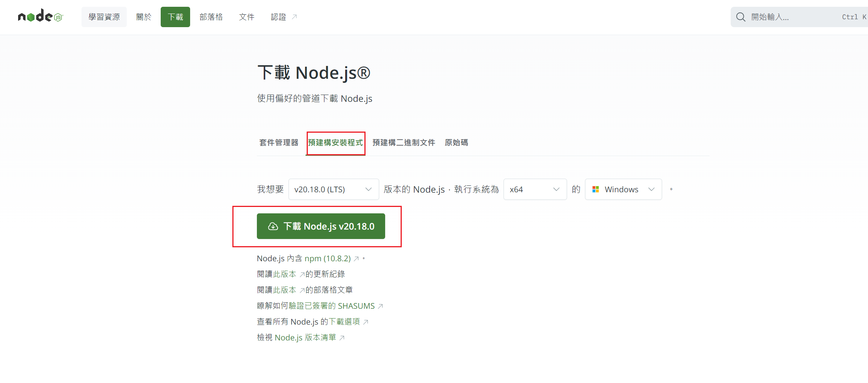Open the 文件 navigation item
The height and width of the screenshot is (383, 868).
point(247,17)
